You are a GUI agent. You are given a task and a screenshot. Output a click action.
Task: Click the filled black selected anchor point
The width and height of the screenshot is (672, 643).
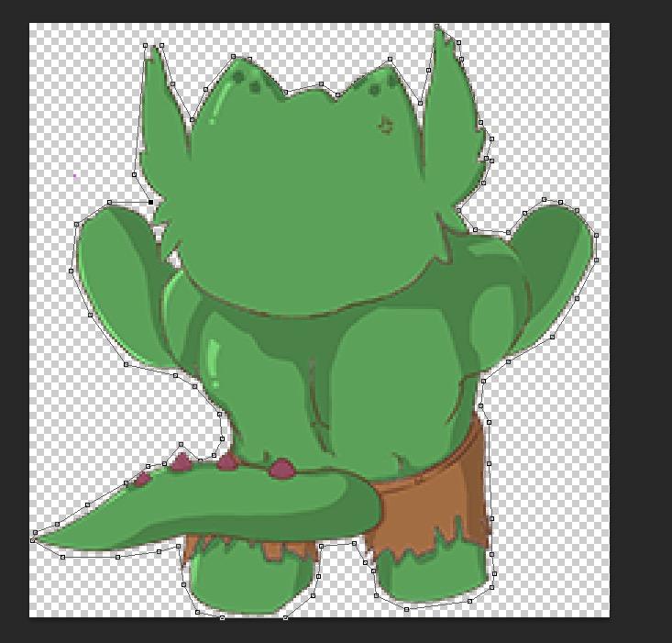(x=151, y=203)
